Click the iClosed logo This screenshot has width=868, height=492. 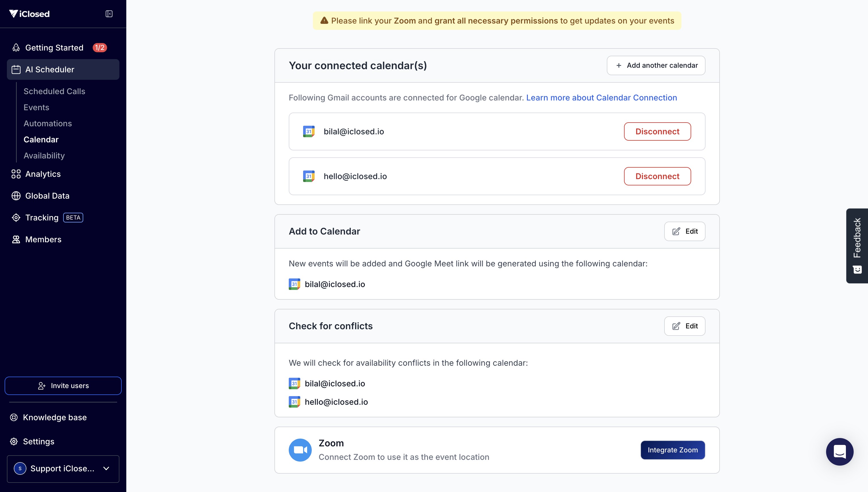pos(29,14)
